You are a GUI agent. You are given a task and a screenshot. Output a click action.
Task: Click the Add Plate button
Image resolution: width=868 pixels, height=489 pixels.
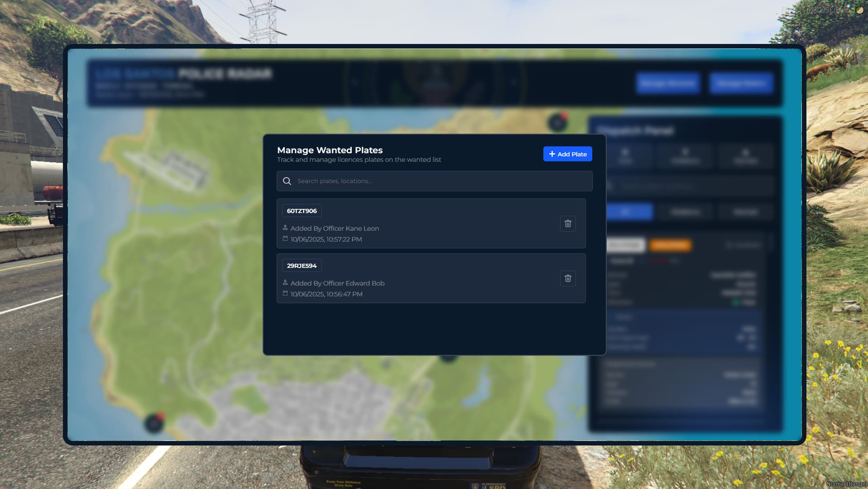(x=567, y=154)
